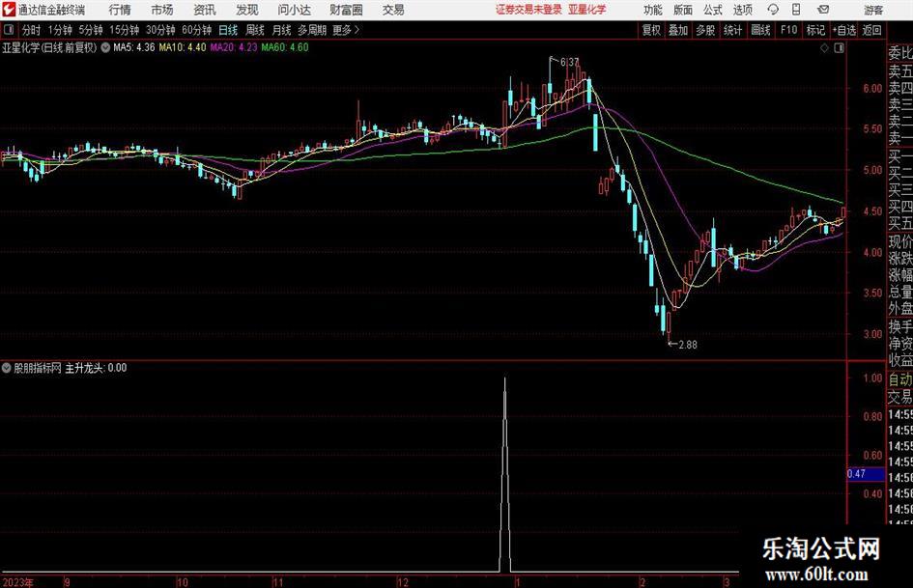Image resolution: width=913 pixels, height=588 pixels.
Task: Click the F10 company info button
Action: [x=788, y=30]
